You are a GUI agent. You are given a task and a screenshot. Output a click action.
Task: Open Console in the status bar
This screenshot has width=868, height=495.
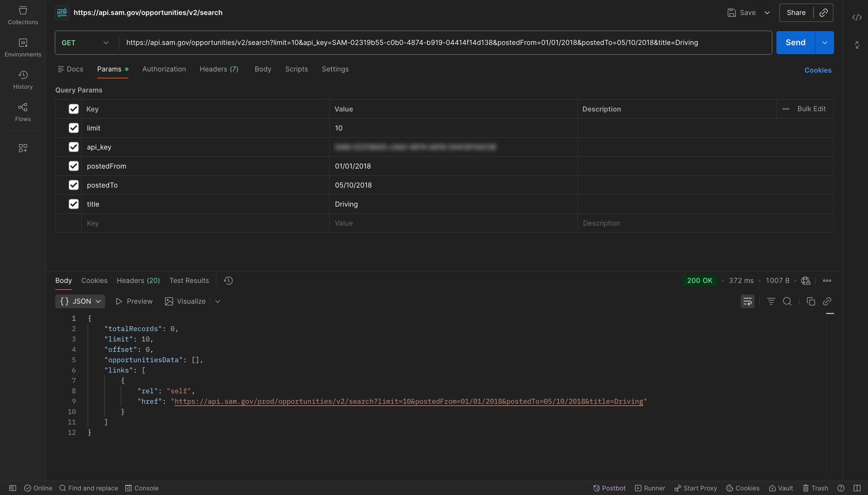click(x=142, y=488)
